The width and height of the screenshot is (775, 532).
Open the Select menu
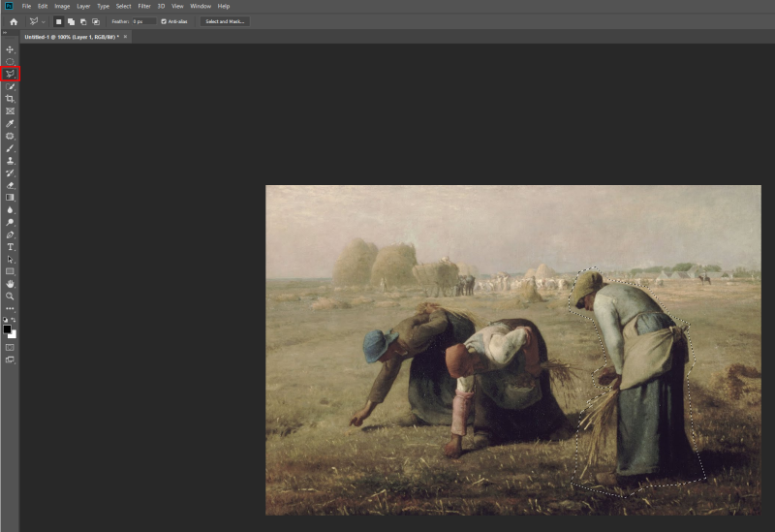(123, 7)
